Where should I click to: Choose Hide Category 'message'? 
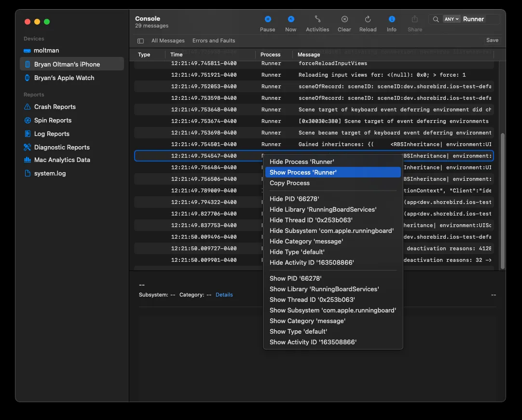(333, 242)
